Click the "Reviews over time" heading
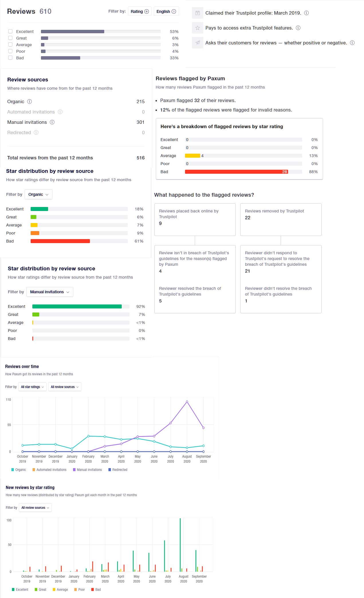Viewport: 364px width, 598px height. 22,366
